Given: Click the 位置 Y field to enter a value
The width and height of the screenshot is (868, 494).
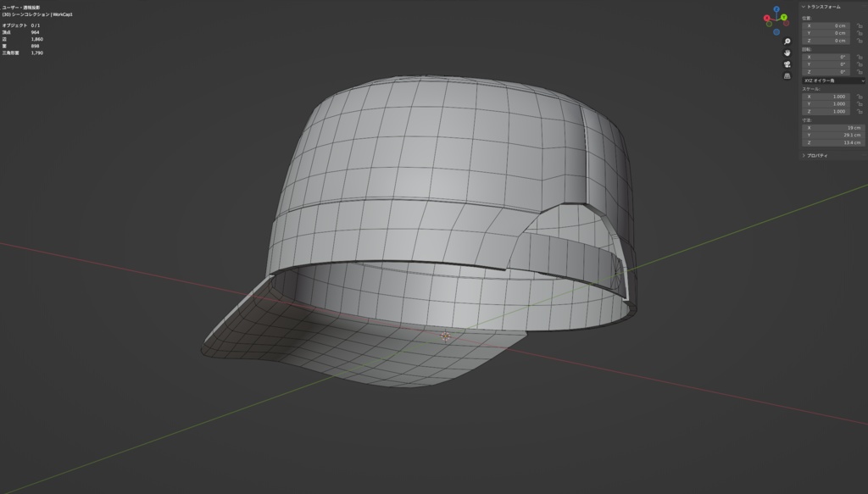Looking at the screenshot, I should (x=828, y=33).
